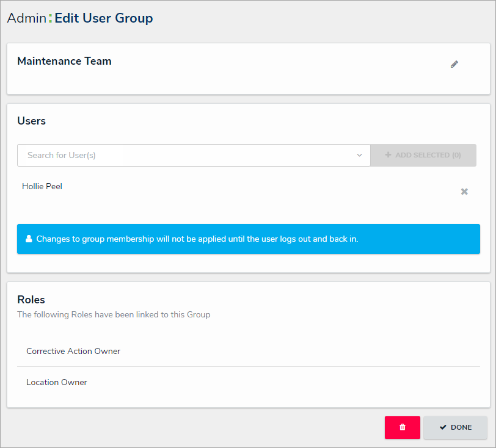Click the Maintenance Team group name
This screenshot has width=496, height=448.
64,61
